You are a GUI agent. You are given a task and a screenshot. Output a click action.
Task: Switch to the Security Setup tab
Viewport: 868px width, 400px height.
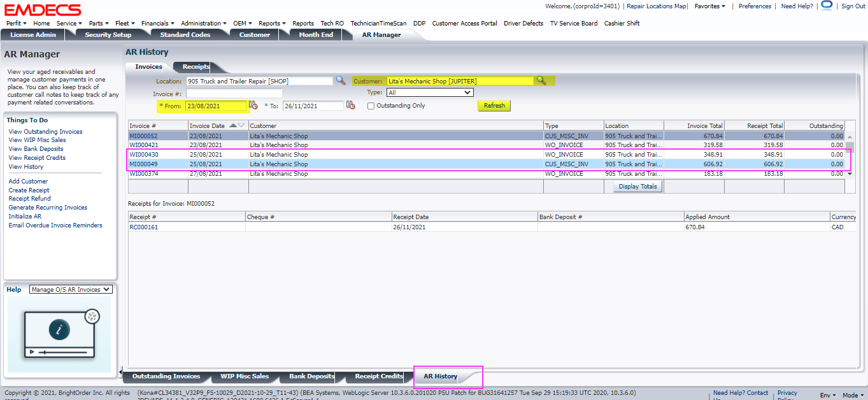click(x=108, y=35)
